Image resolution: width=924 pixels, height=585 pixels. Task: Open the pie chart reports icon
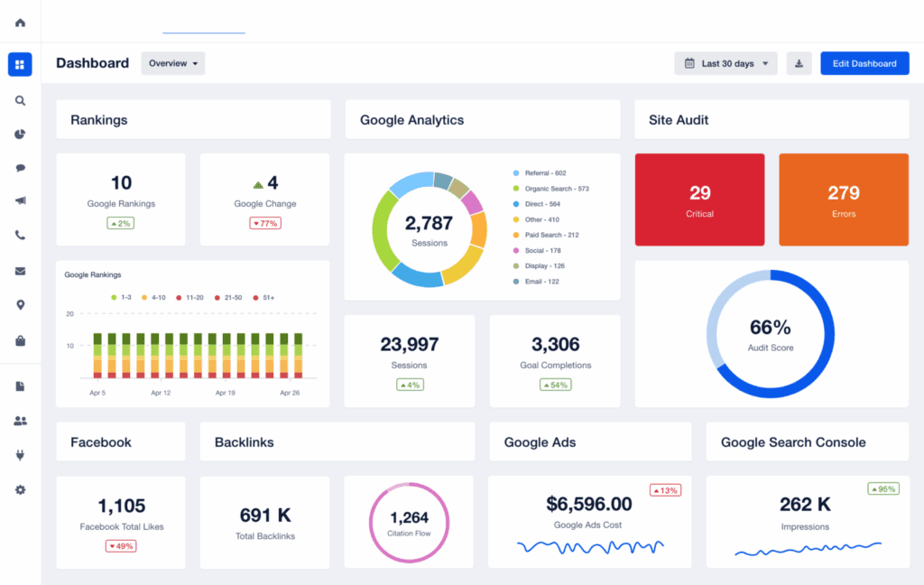click(x=20, y=135)
